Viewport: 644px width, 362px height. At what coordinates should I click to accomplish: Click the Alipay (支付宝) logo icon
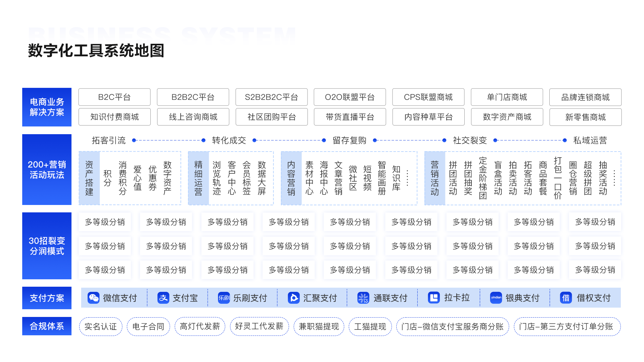(x=163, y=298)
